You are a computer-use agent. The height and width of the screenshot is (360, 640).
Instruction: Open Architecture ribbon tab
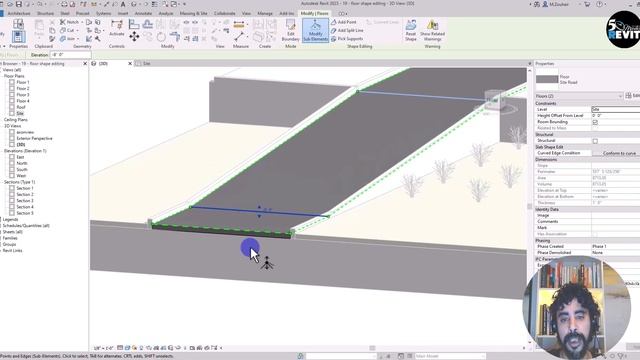19,13
